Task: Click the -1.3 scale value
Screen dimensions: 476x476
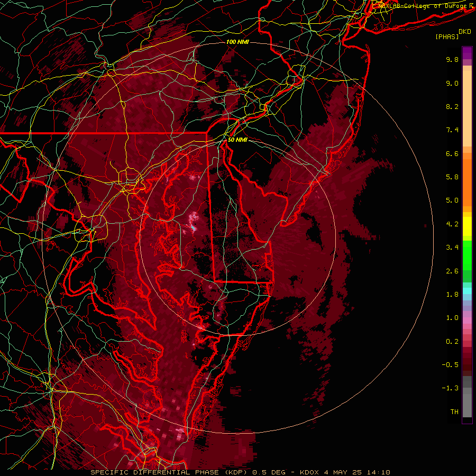Action: click(450, 388)
